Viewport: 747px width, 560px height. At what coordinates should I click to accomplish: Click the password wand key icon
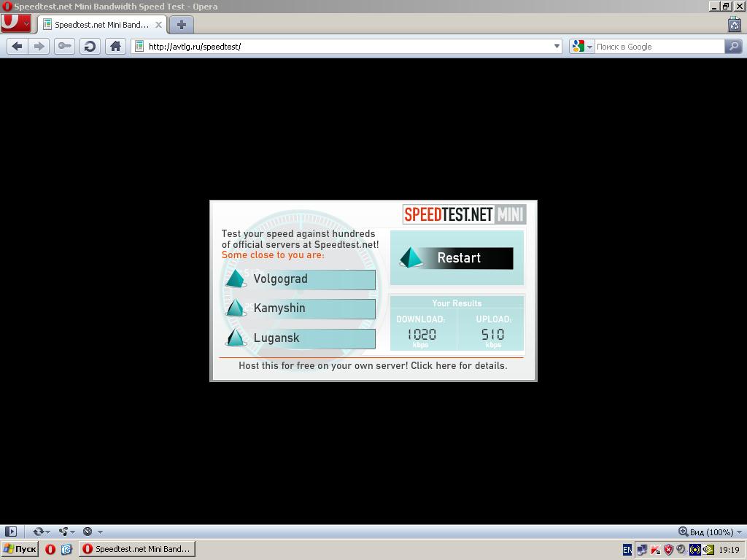65,46
